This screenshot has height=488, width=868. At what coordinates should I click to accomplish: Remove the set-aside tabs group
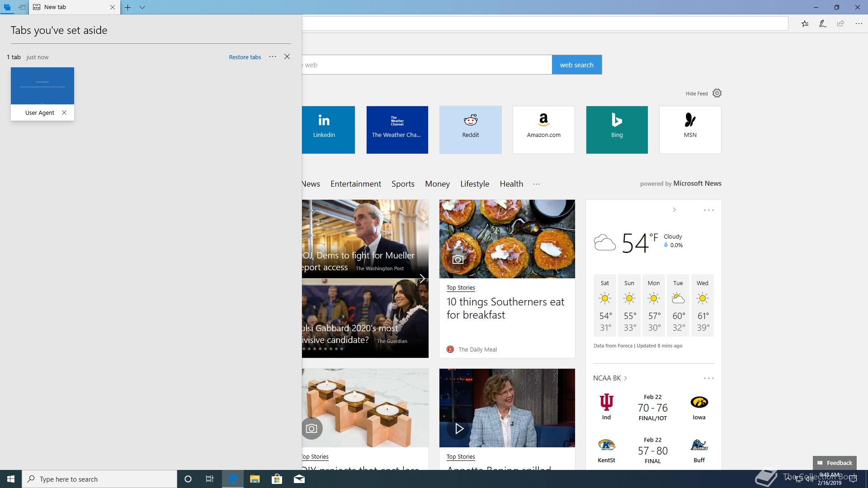pos(287,56)
